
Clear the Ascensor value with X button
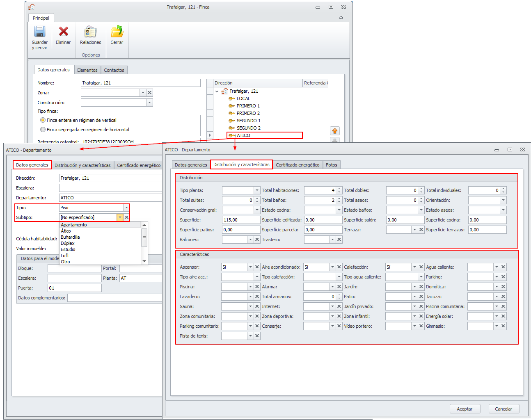click(257, 267)
